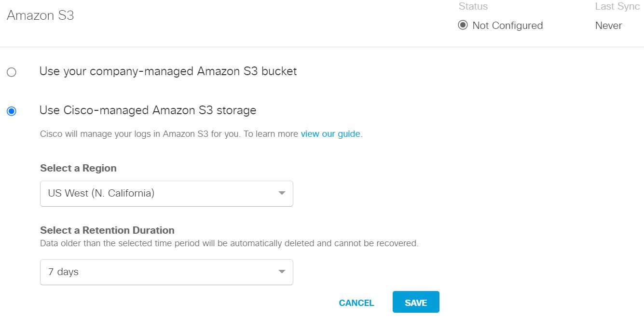Click the Amazon S3 heading
644x318 pixels.
click(x=41, y=15)
